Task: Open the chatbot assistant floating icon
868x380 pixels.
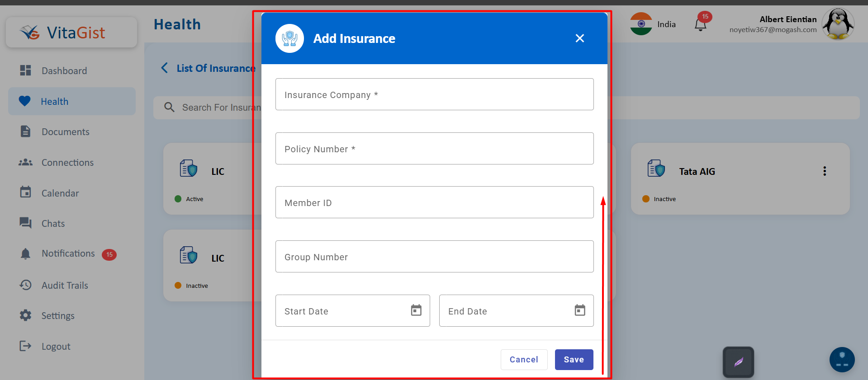Action: coord(842,360)
